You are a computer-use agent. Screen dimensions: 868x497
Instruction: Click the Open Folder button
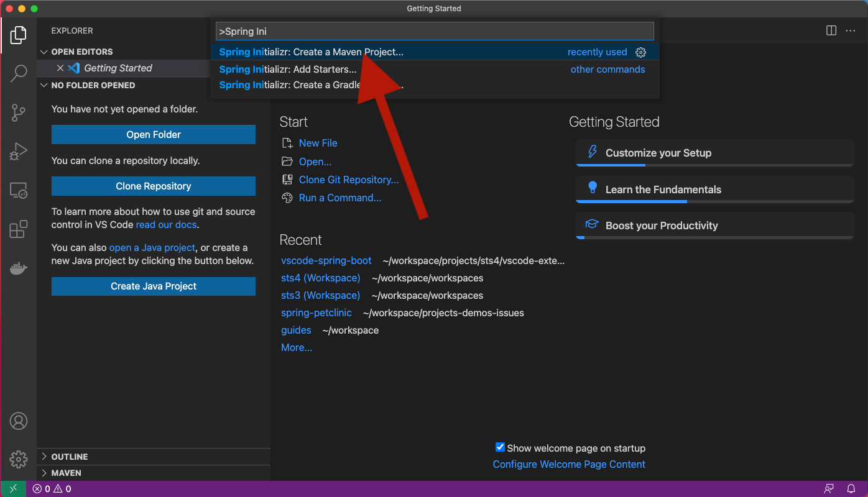(x=154, y=134)
